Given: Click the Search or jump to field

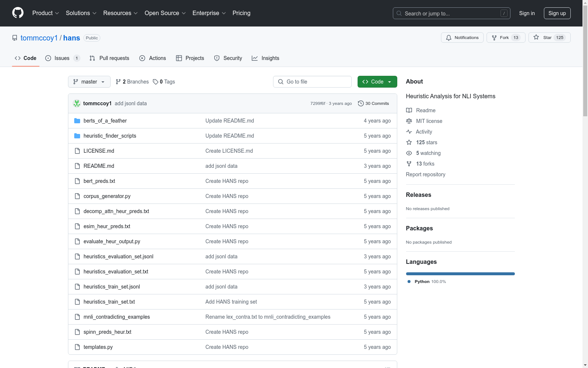Looking at the screenshot, I should 452,13.
